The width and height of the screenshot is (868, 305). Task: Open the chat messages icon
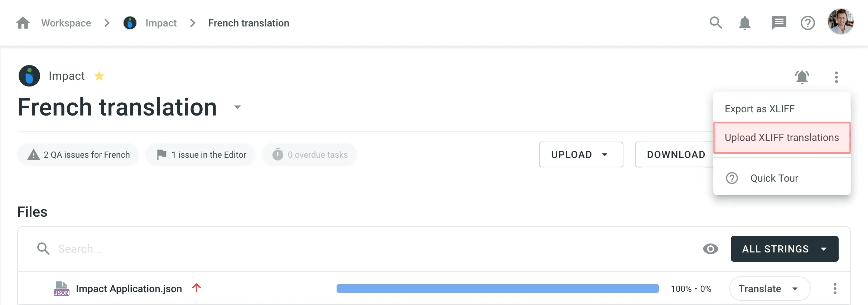point(779,23)
